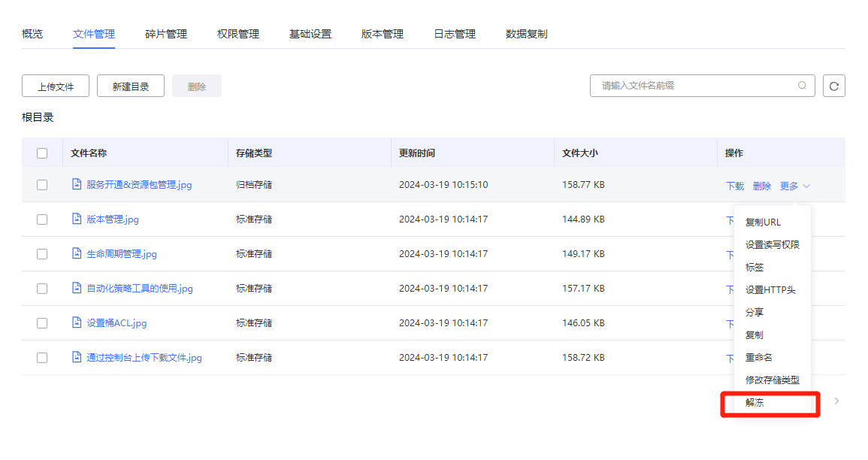Screen dimensions: 868x460
Task: Click file icon of 服务开通&资源包管理.jpg
Action: click(77, 184)
